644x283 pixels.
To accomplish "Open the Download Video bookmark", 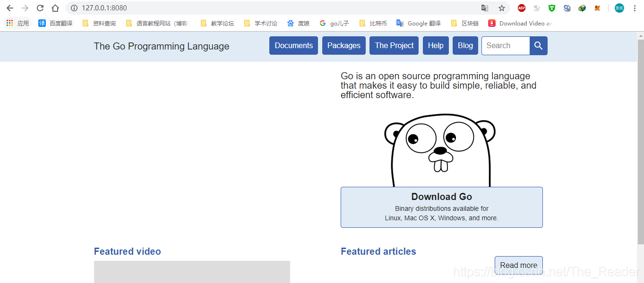I will pos(520,23).
